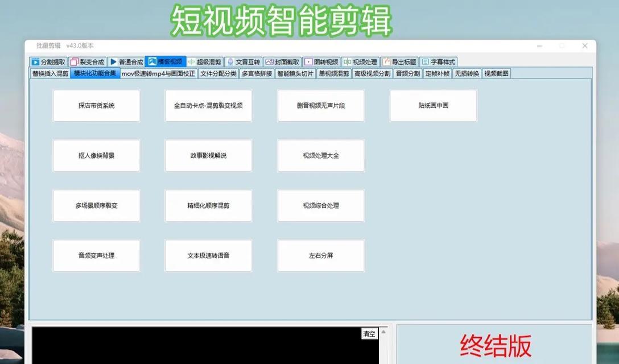Screen dimensions: 619x364
Task: Open 全自动卡点-混剪裂变视频 module
Action: (x=208, y=105)
